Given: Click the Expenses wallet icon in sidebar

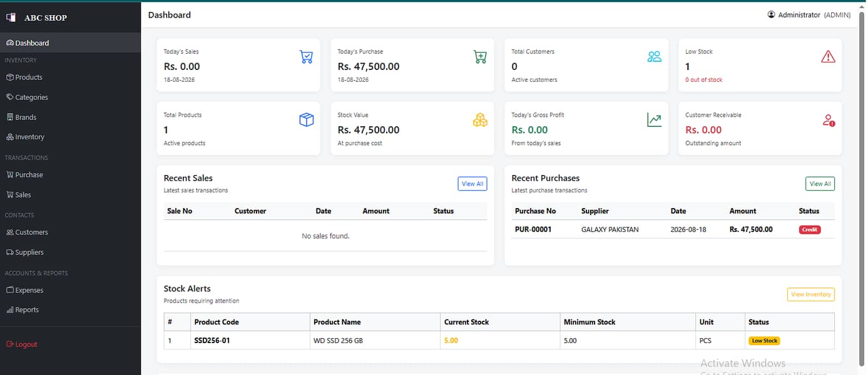Looking at the screenshot, I should tap(10, 290).
